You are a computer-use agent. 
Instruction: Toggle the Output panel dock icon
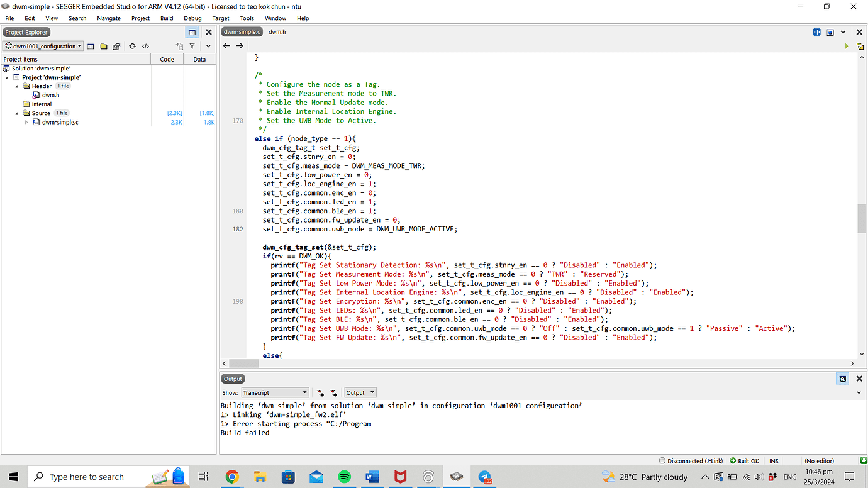click(843, 379)
